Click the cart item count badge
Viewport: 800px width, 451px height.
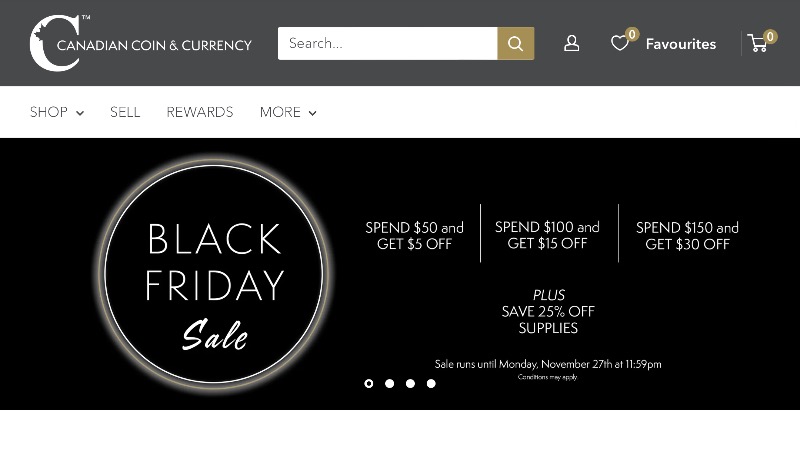[770, 36]
